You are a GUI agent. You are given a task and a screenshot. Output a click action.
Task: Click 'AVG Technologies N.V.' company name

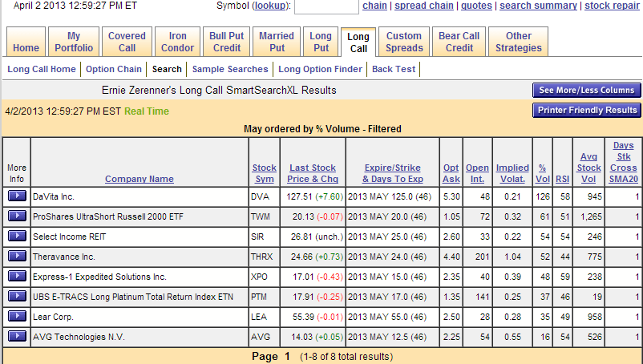point(79,338)
